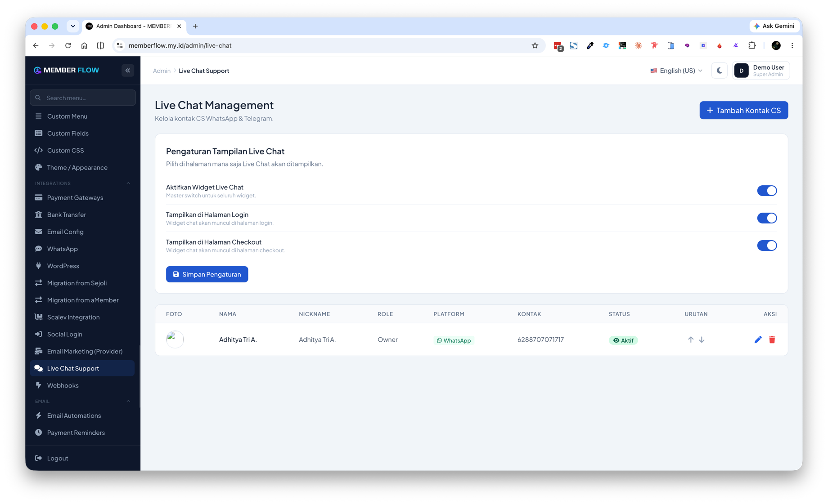Image resolution: width=828 pixels, height=504 pixels.
Task: Bookmark the page with the star icon
Action: click(535, 45)
